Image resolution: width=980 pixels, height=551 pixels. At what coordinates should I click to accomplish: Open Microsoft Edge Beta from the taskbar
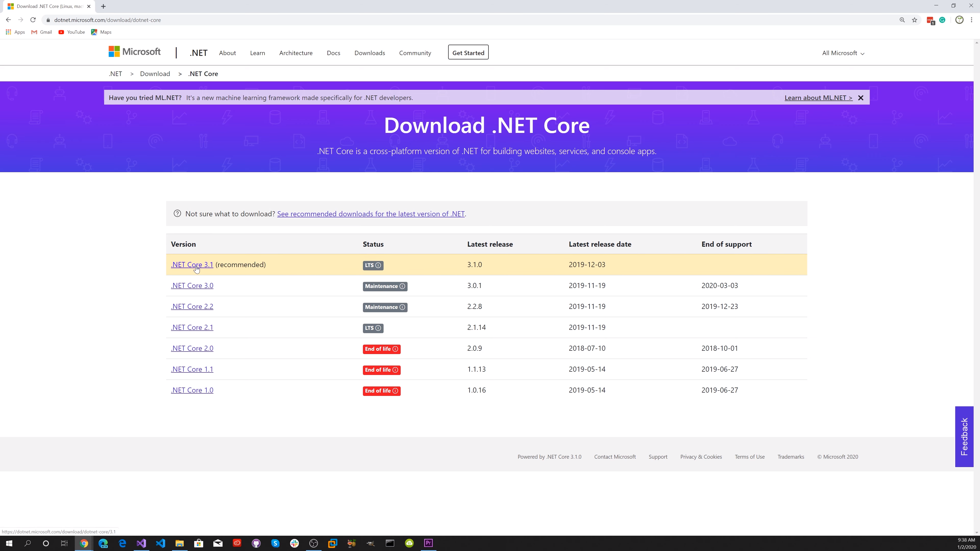103,543
